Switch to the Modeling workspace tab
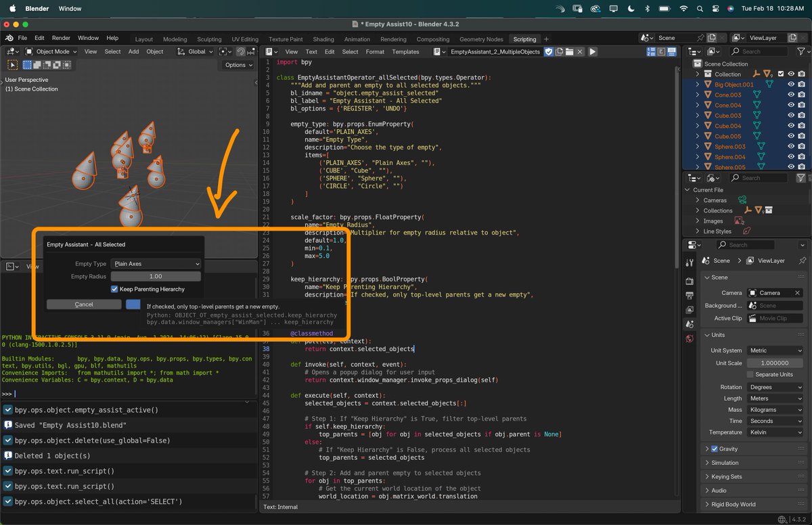The height and width of the screenshot is (525, 812). pos(175,39)
